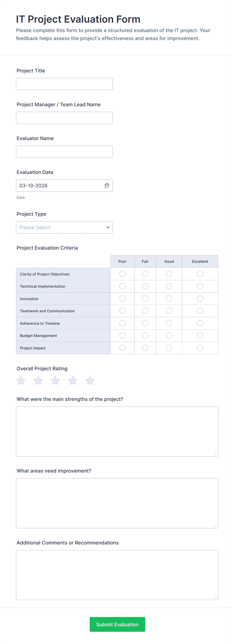Set Project Impact to Fair

145,348
